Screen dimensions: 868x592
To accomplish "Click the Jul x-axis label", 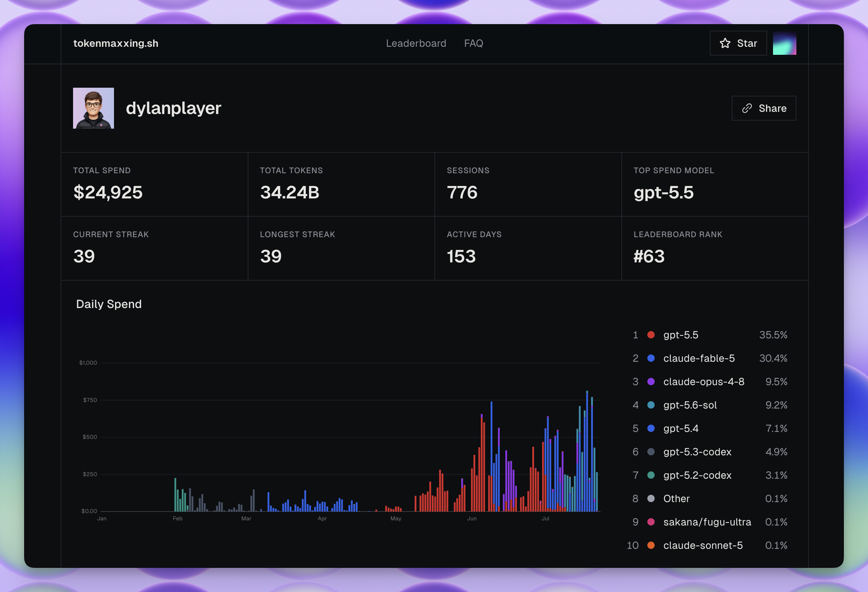I will pyautogui.click(x=545, y=519).
